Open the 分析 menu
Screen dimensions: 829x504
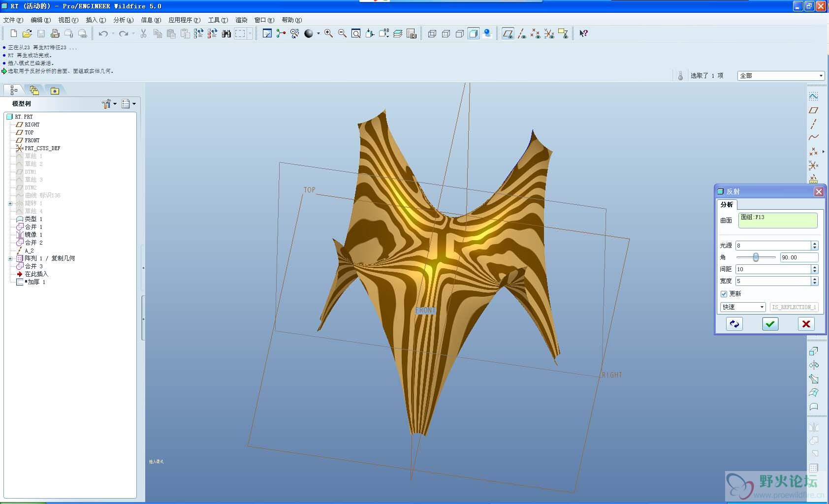point(123,20)
